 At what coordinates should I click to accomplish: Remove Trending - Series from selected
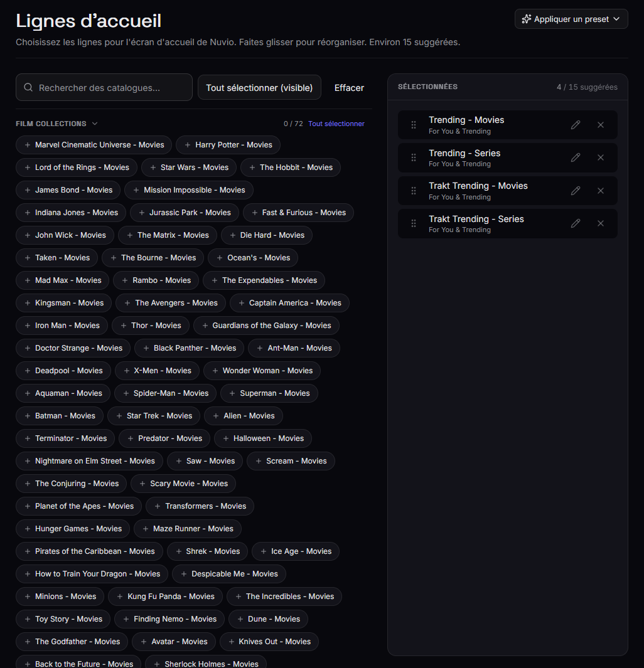[601, 157]
